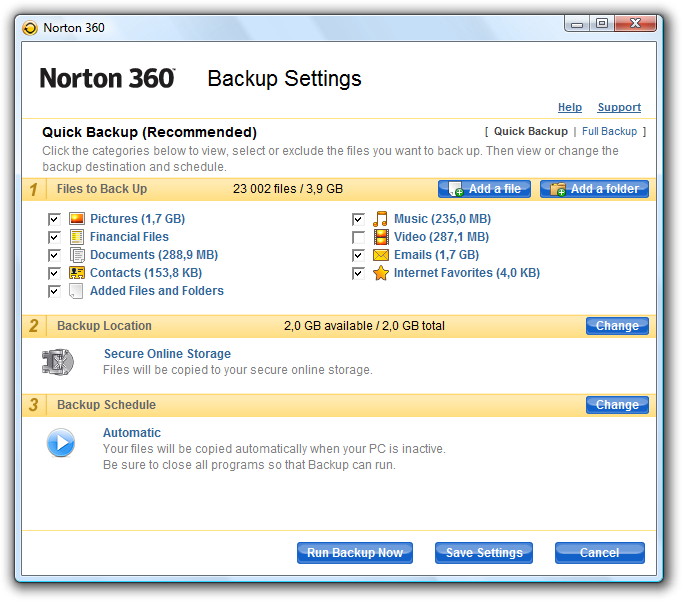Open Video (287,1 MB) category
The width and height of the screenshot is (682, 601).
441,237
